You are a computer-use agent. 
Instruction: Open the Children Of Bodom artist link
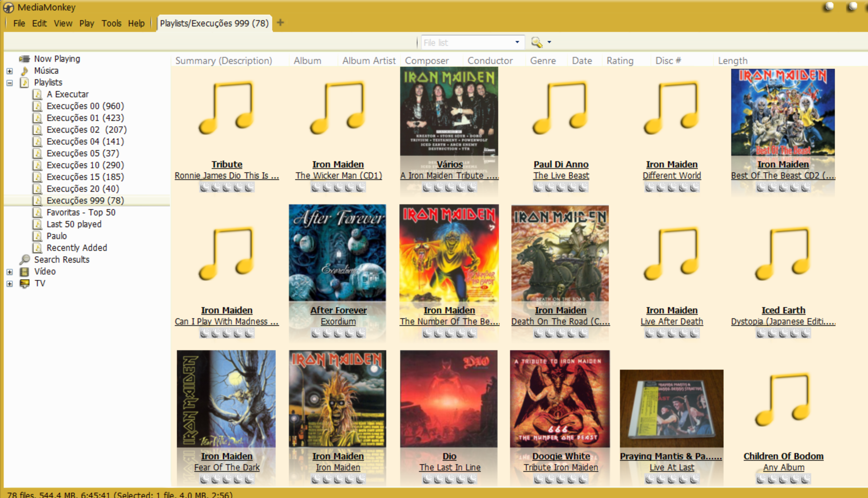784,456
